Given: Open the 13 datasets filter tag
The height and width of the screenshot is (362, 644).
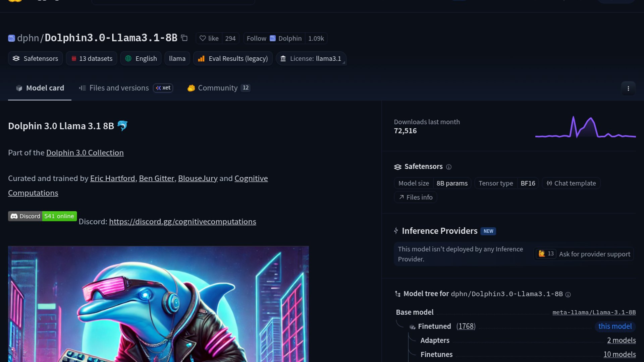Looking at the screenshot, I should click(x=91, y=58).
